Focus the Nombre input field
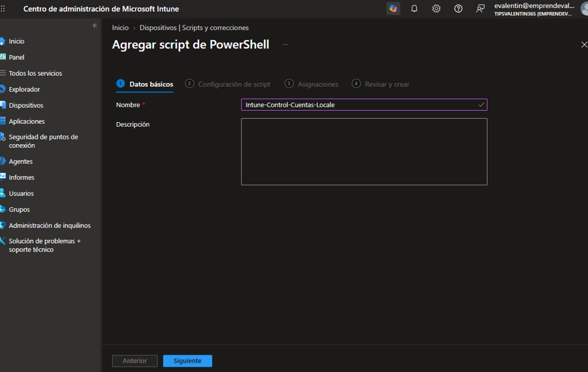Screen dimensions: 588x372 point(364,105)
